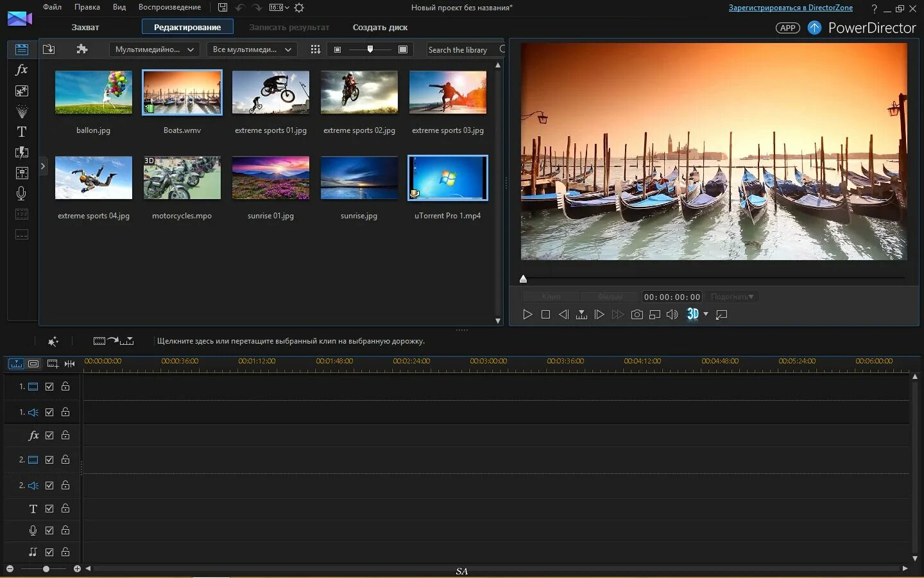Open the Particle room in left sidebar
Image resolution: width=924 pixels, height=578 pixels.
pos(21,112)
